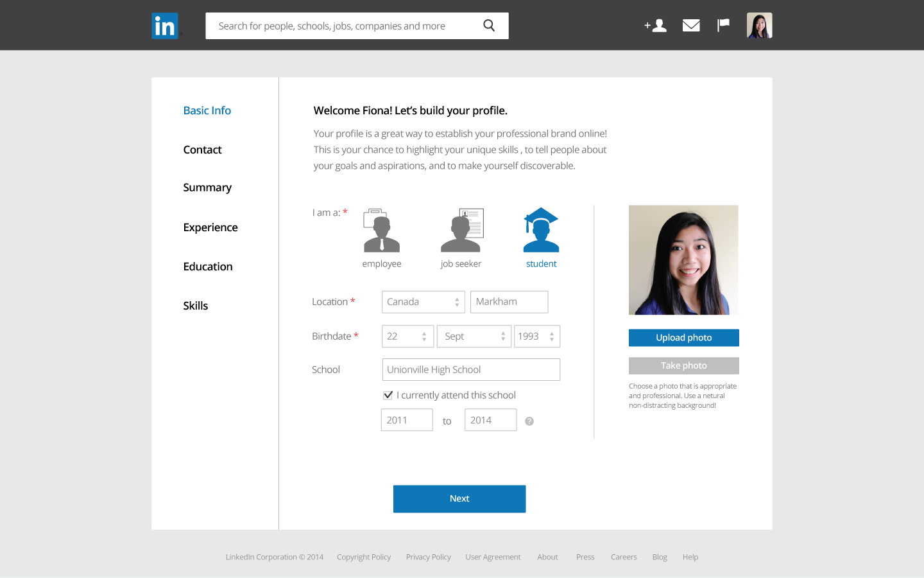This screenshot has width=924, height=578.
Task: Go to Experience section
Action: pyautogui.click(x=210, y=227)
